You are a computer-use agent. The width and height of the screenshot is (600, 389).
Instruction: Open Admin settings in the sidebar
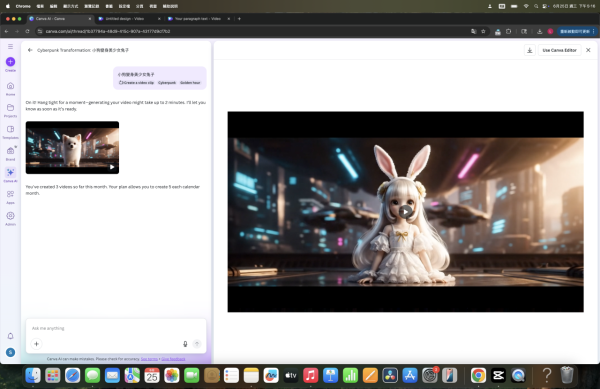pyautogui.click(x=10, y=218)
